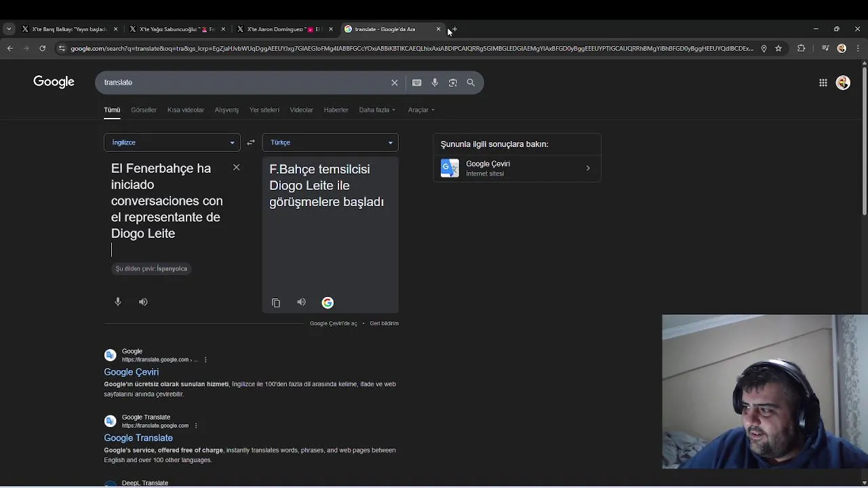The height and width of the screenshot is (488, 868).
Task: Click Google Çeviri'de aç link
Action: [334, 323]
